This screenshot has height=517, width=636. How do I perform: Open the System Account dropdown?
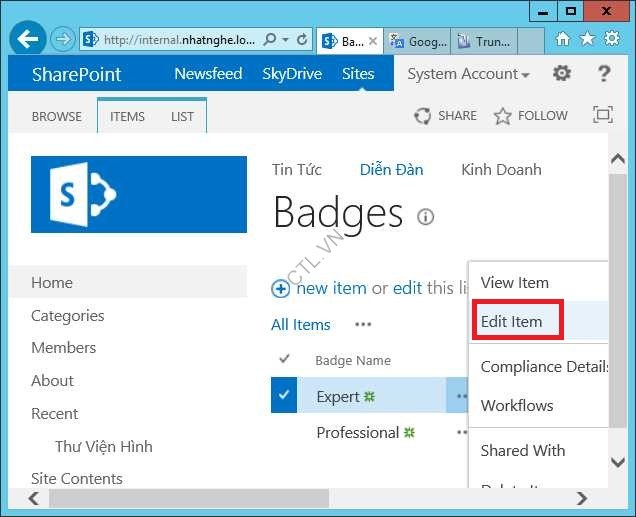click(468, 74)
